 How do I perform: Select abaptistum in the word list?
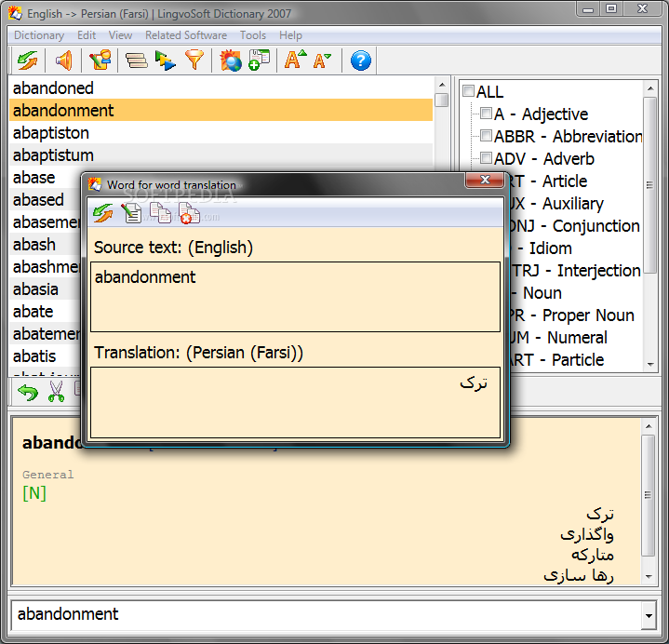(x=221, y=154)
